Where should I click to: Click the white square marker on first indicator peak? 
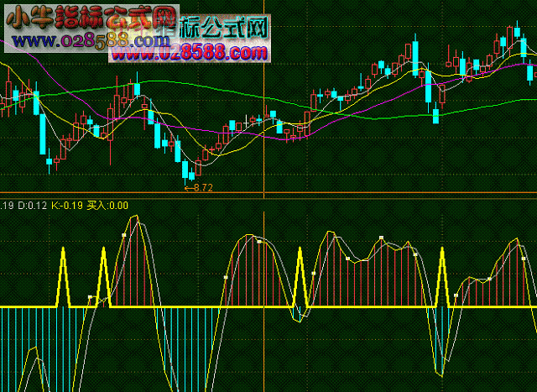(x=123, y=237)
